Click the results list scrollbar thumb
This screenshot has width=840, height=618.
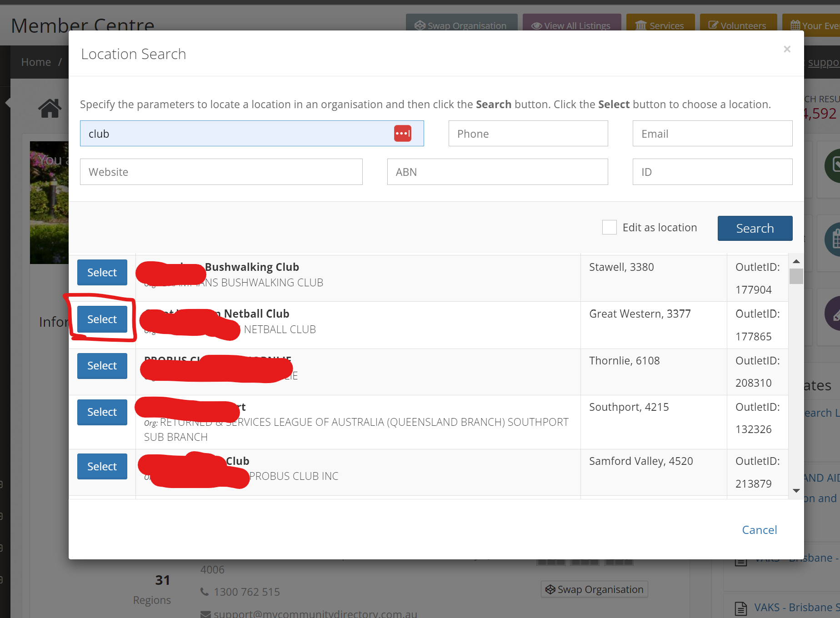(x=796, y=276)
